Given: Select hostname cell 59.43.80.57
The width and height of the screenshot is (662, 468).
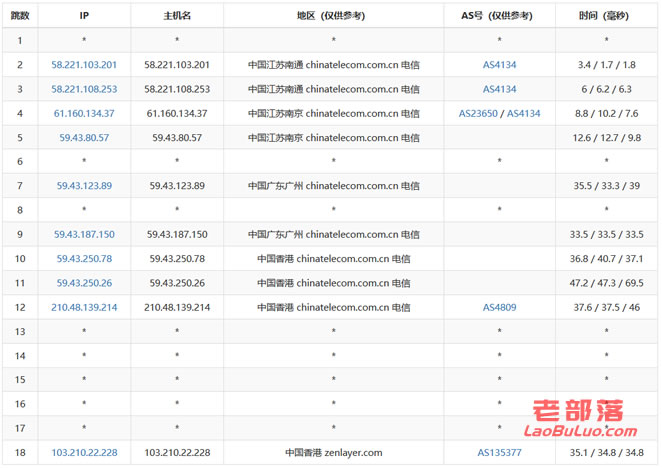Looking at the screenshot, I should (177, 138).
